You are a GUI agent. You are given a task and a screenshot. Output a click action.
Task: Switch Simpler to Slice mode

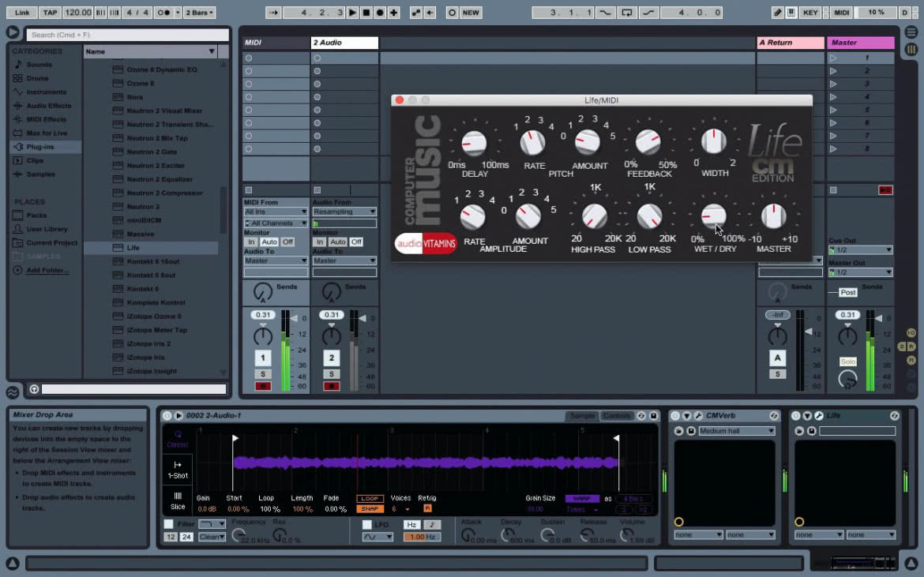[178, 501]
